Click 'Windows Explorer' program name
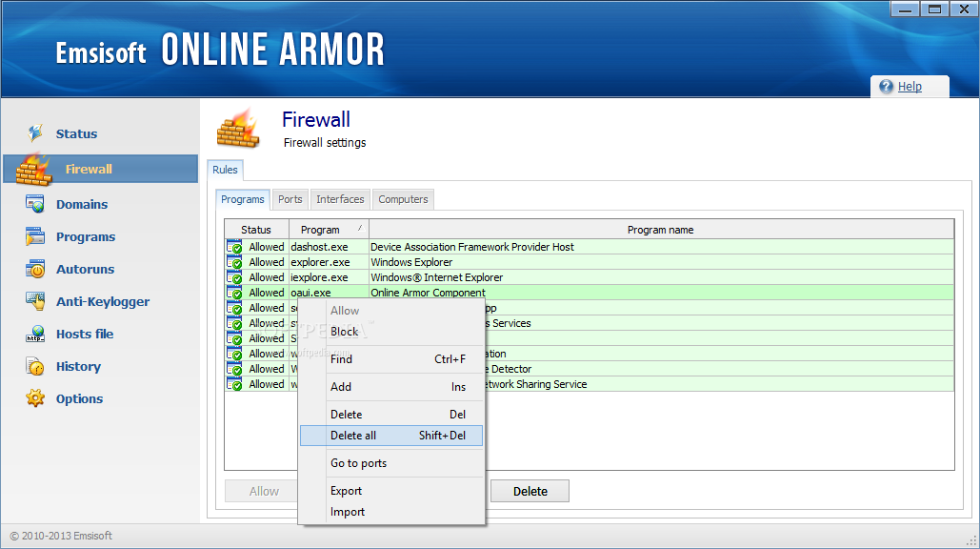The width and height of the screenshot is (980, 549). 411,262
